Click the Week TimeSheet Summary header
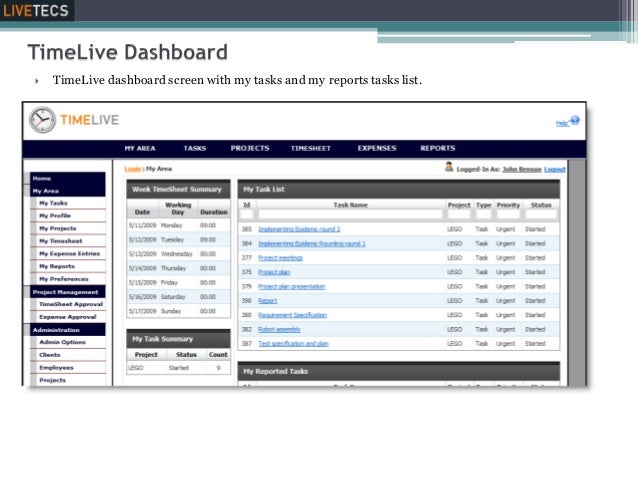 179,189
